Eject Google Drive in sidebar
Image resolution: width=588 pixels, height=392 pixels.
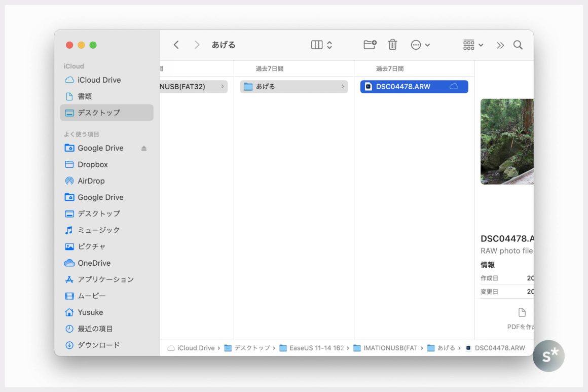coord(144,148)
